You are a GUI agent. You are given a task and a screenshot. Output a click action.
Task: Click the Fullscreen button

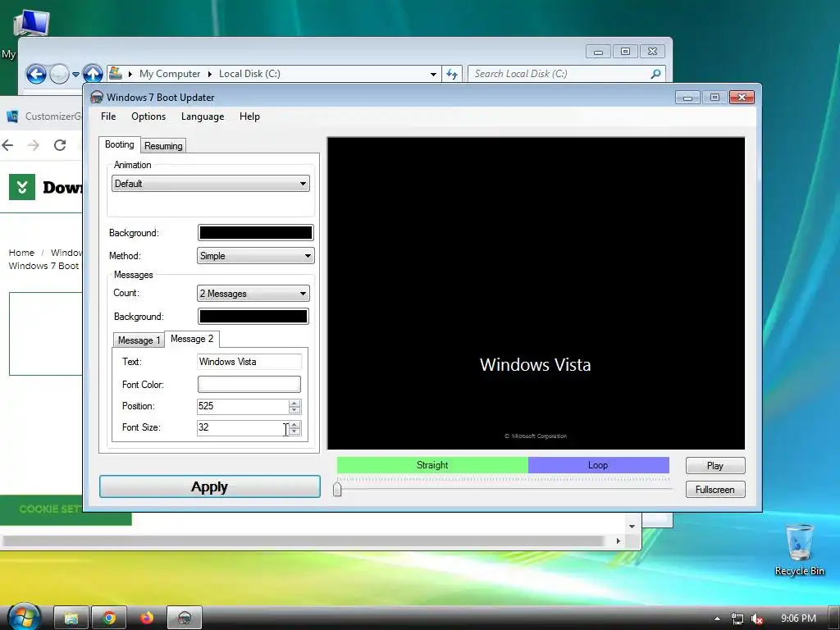coord(715,489)
